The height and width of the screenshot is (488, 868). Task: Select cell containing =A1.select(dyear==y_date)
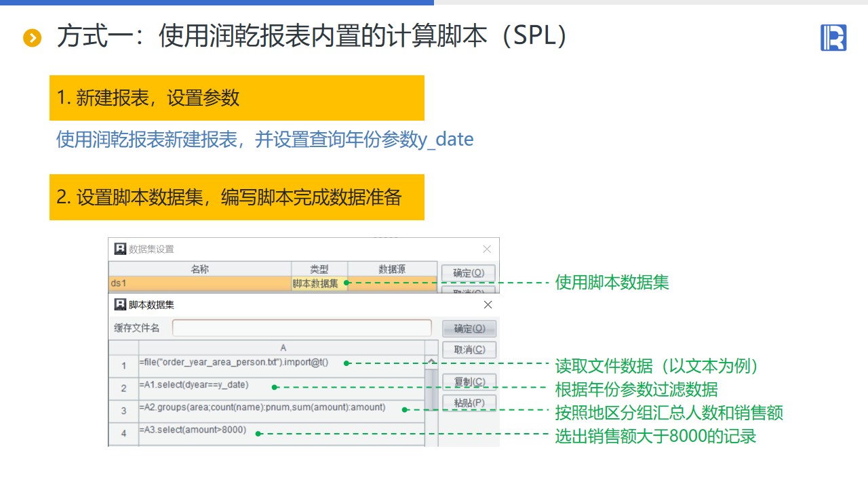281,388
